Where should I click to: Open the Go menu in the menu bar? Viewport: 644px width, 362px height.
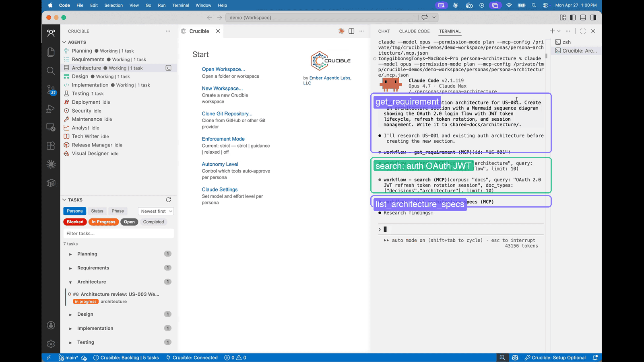[149, 5]
